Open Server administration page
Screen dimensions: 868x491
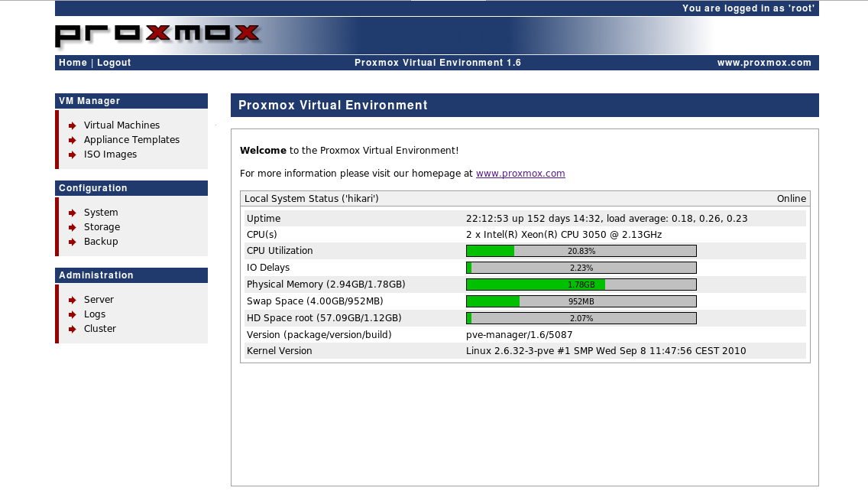click(x=99, y=299)
